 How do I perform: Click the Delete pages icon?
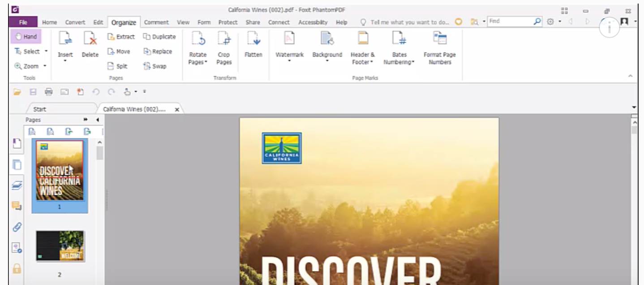coord(90,39)
